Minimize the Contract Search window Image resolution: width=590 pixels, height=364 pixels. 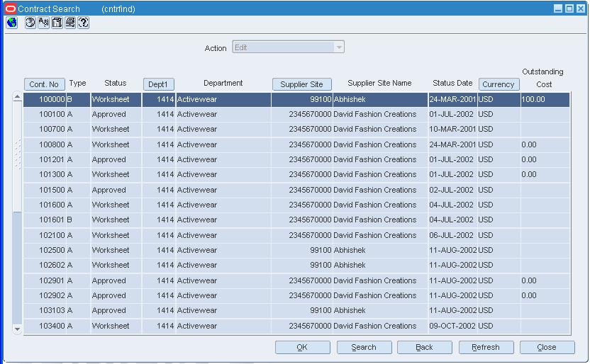click(x=558, y=8)
